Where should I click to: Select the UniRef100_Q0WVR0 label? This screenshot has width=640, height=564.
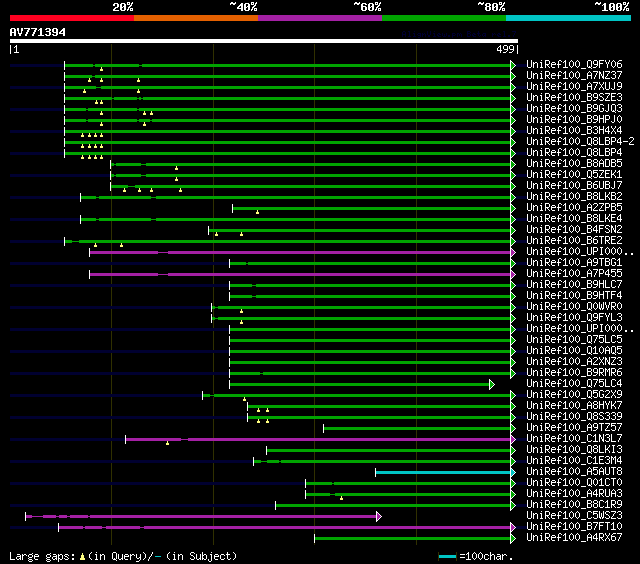tap(574, 306)
